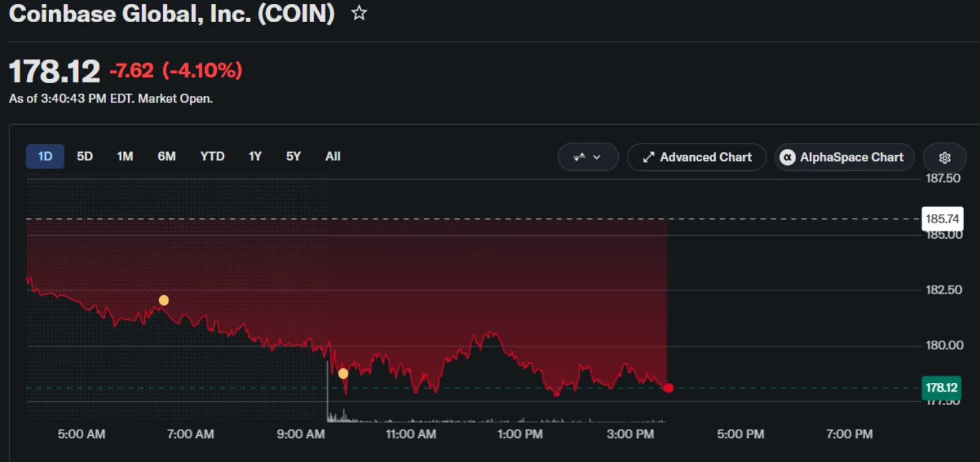980x462 pixels.
Task: Click the AlphaSpace alpha logo icon
Action: tap(787, 158)
